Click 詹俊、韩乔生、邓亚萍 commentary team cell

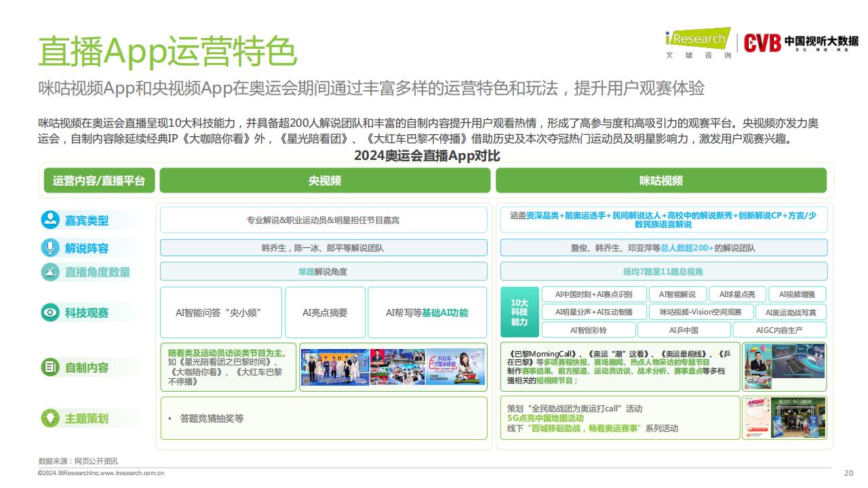(x=663, y=248)
